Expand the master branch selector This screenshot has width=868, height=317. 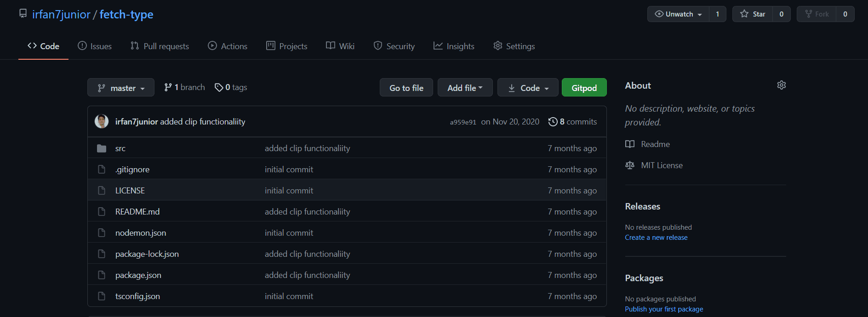[x=121, y=88]
